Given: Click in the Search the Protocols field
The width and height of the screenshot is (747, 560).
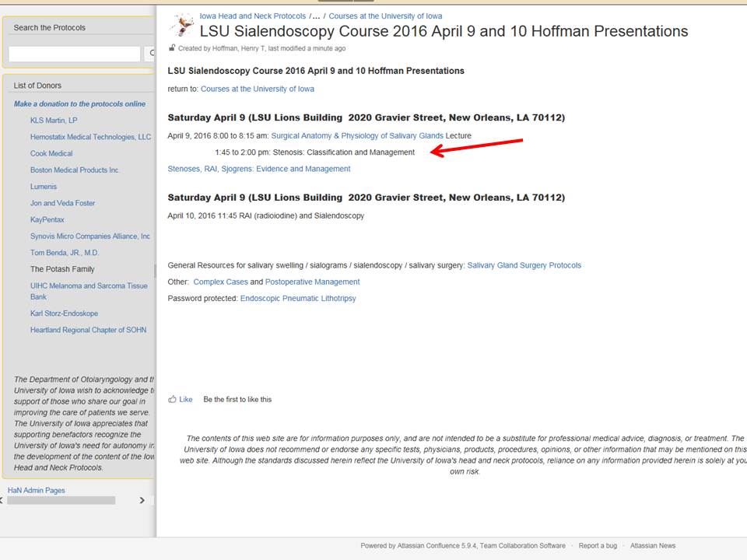Looking at the screenshot, I should click(x=75, y=54).
